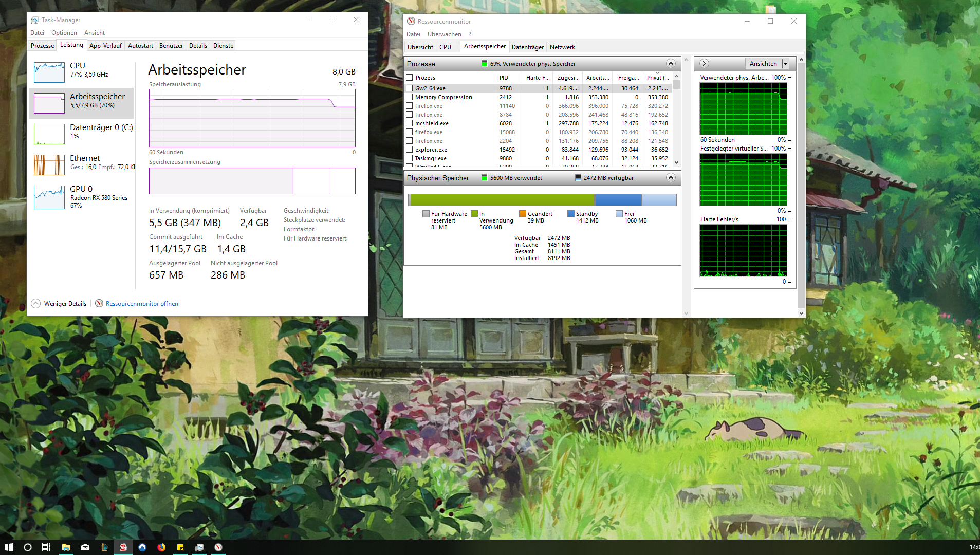This screenshot has height=555, width=980.
Task: Switch to Prozesse tab in Task-Manager
Action: pos(42,46)
